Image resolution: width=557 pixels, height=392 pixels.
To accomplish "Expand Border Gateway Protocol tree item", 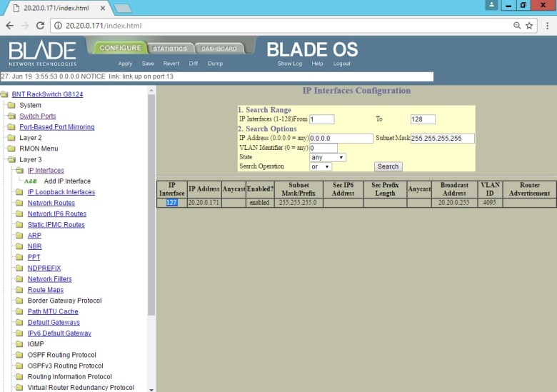I will (x=65, y=301).
